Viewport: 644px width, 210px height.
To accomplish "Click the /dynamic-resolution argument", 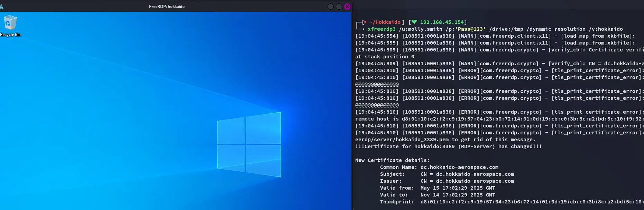I will click(556, 29).
